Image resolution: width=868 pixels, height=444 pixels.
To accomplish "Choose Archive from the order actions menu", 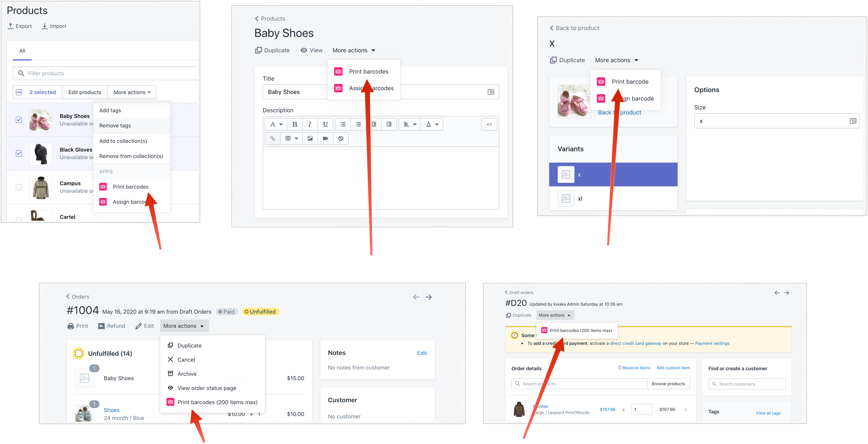I will point(187,374).
